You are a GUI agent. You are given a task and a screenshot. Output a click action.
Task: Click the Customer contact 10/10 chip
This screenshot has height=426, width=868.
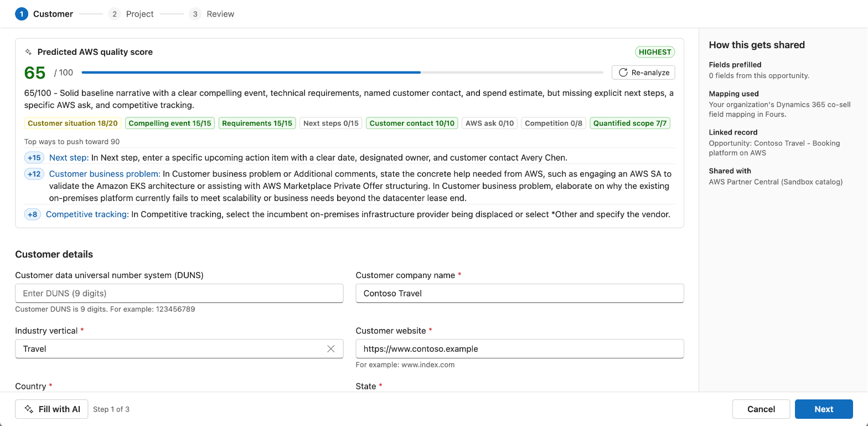pyautogui.click(x=412, y=124)
